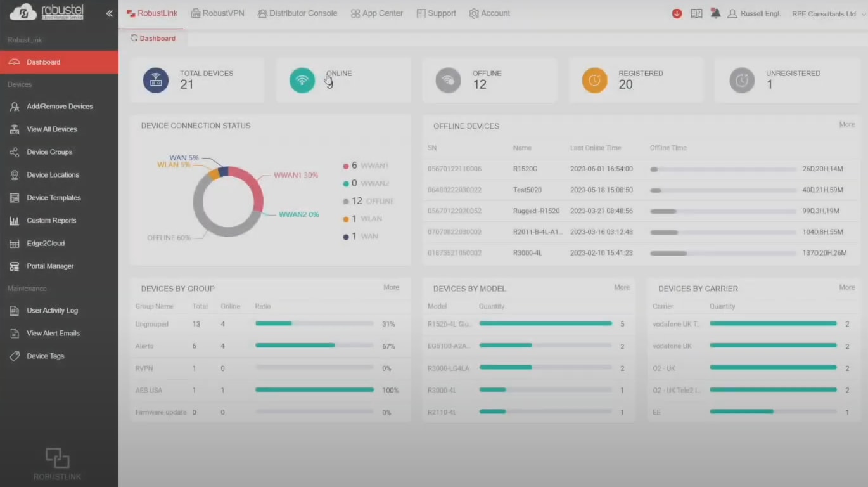The image size is (868, 487).
Task: Click the Dashboard gauge icon in sidebar
Action: [15, 62]
